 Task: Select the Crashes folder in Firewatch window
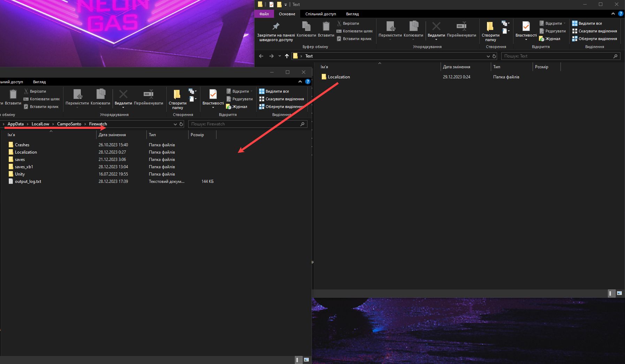(19, 145)
